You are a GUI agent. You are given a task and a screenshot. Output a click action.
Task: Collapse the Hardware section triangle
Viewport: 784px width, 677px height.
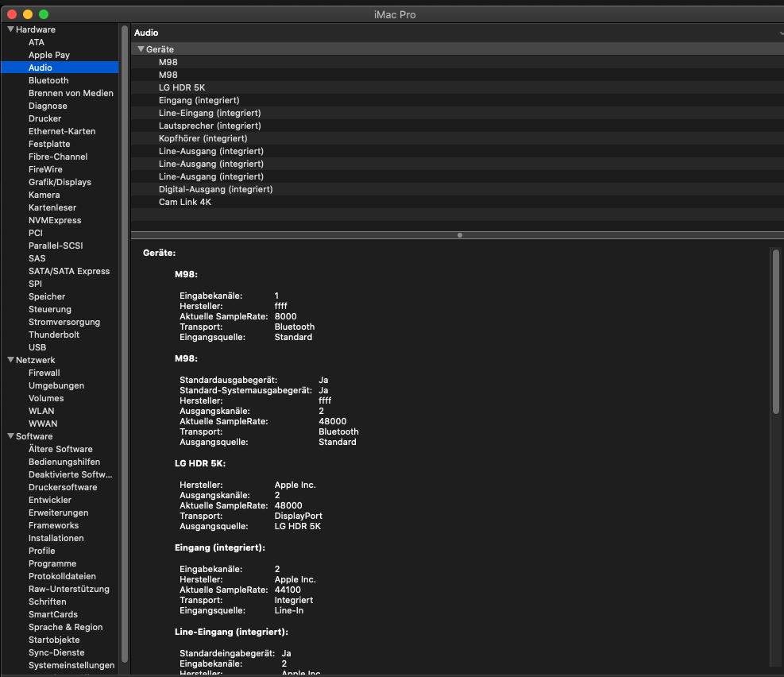click(10, 29)
